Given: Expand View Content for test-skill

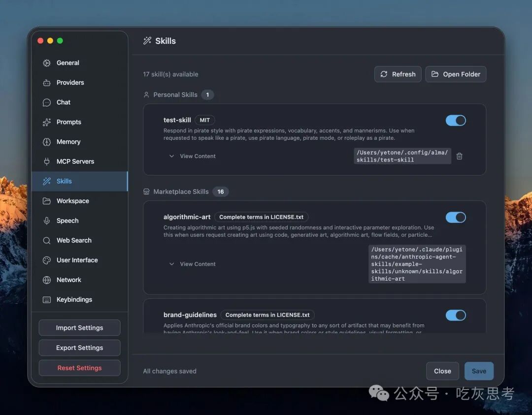Looking at the screenshot, I should 193,157.
